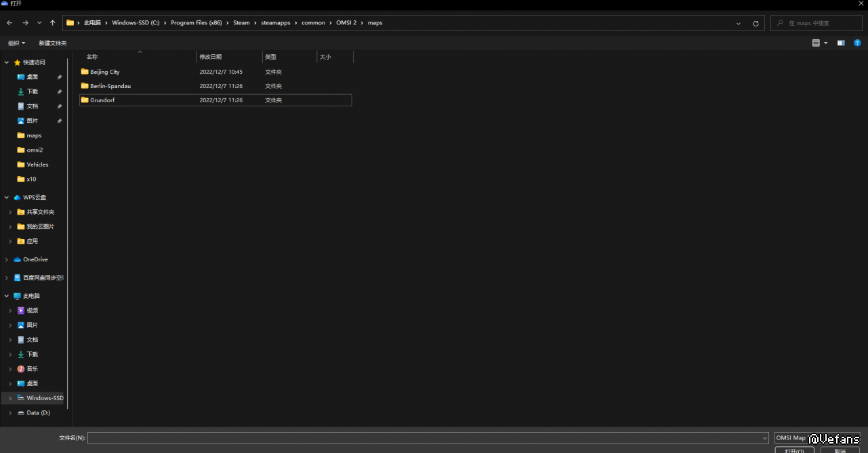Create a new folder with 新建文件夹
868x453 pixels.
[x=53, y=43]
